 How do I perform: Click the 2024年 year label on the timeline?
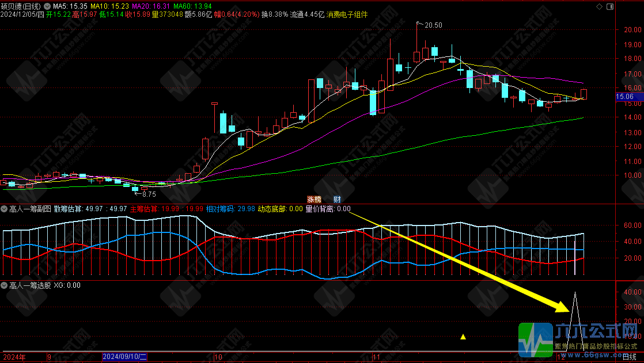[14, 357]
